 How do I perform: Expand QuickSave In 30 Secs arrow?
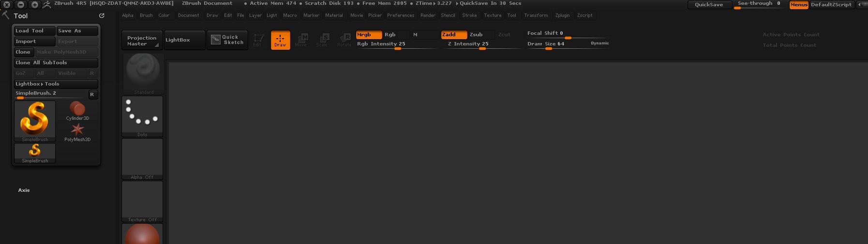point(457,3)
